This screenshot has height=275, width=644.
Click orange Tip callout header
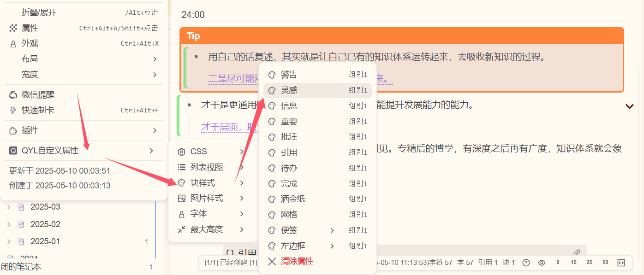click(402, 36)
